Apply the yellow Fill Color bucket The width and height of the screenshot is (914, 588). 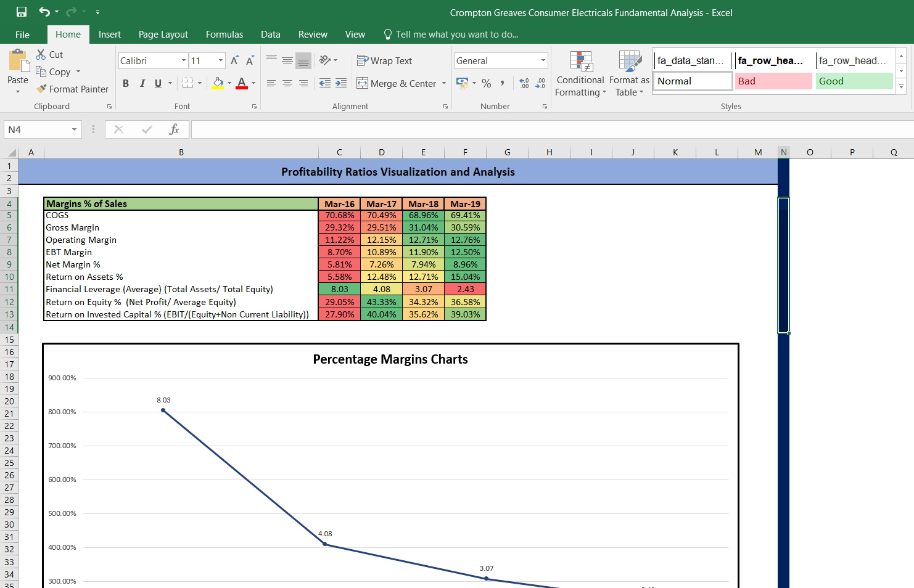tap(218, 83)
